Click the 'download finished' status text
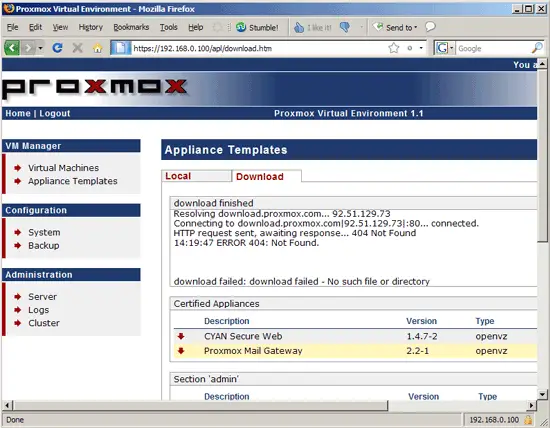The height and width of the screenshot is (428, 550). point(213,203)
